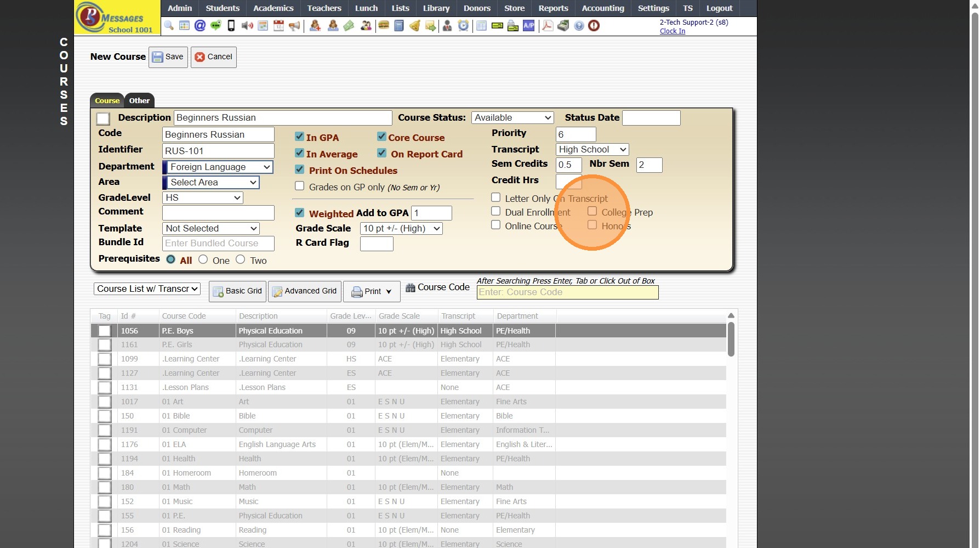Uncheck the In GPA checkbox
The image size is (980, 548).
pos(299,137)
